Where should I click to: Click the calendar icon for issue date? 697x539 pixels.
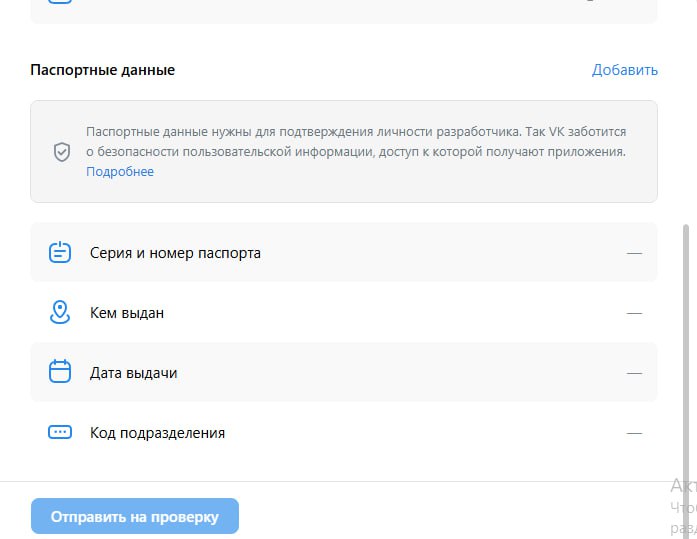click(60, 373)
